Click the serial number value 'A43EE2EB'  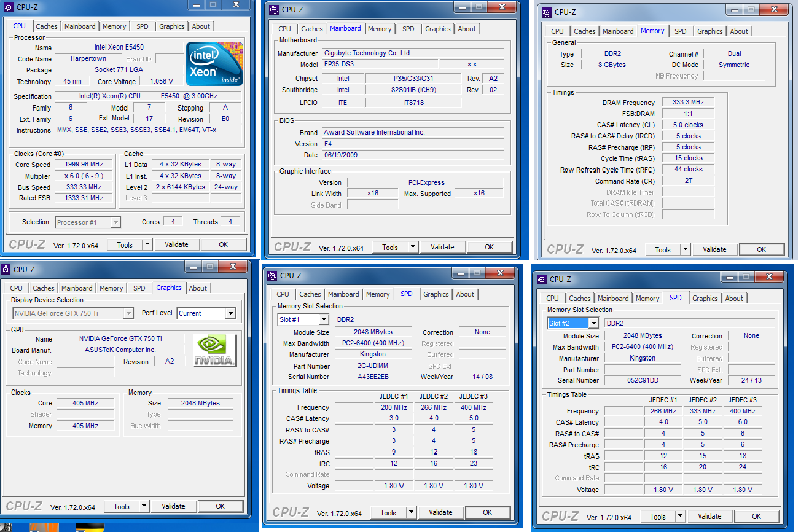(373, 377)
